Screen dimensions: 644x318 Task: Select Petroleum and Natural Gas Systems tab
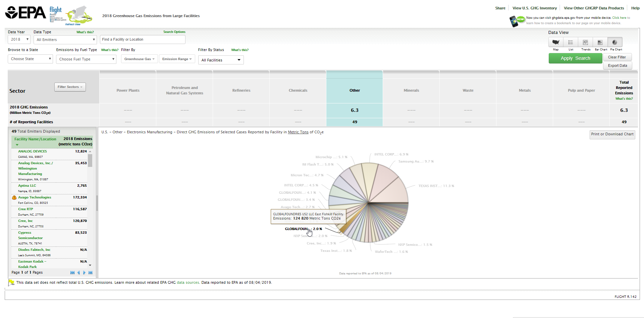point(184,90)
